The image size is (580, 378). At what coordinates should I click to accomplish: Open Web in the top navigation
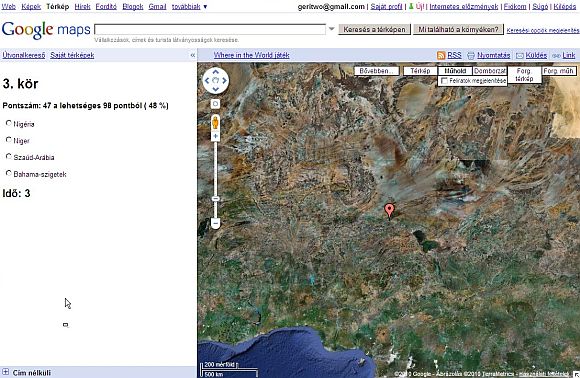click(9, 6)
